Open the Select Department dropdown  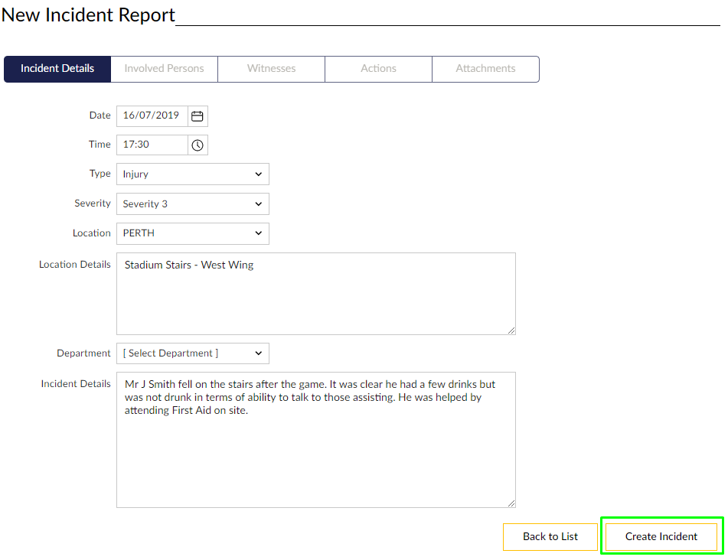(193, 353)
